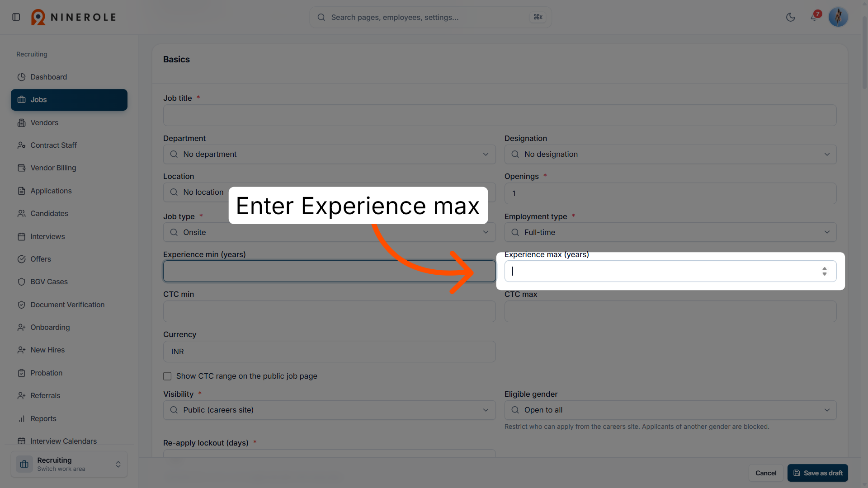This screenshot has height=488, width=868.
Task: Click the Experience min field
Action: (x=329, y=271)
